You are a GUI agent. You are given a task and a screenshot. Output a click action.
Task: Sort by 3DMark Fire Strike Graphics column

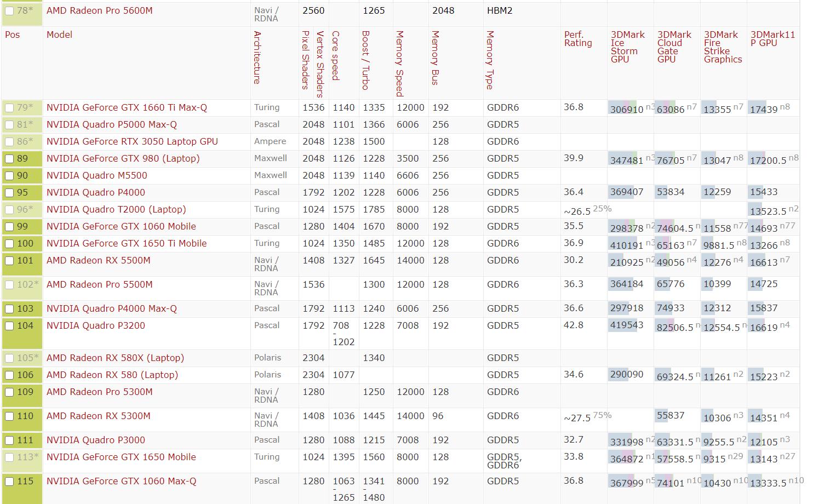723,47
